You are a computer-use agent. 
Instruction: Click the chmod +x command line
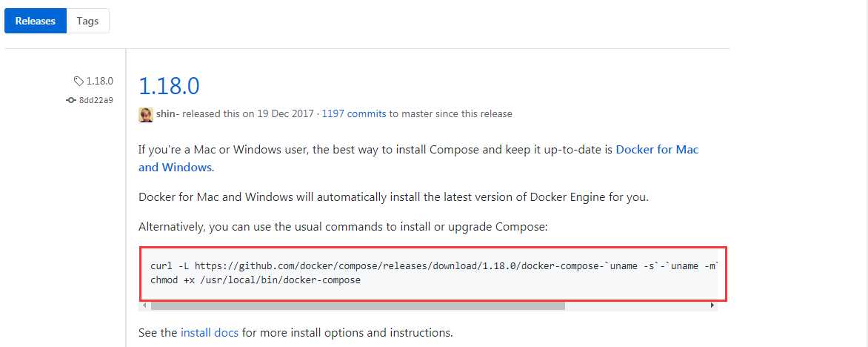click(x=256, y=280)
